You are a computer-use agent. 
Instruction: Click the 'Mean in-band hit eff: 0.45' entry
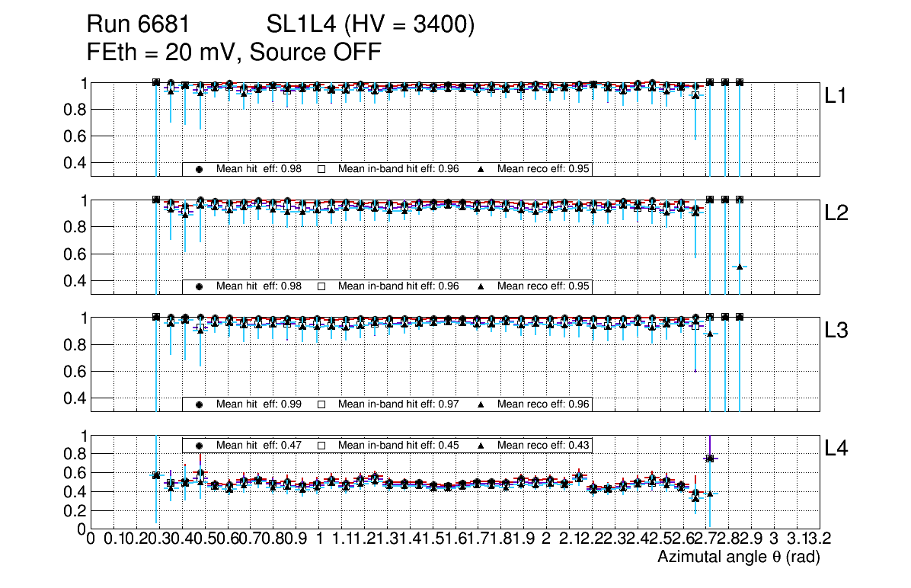point(398,445)
